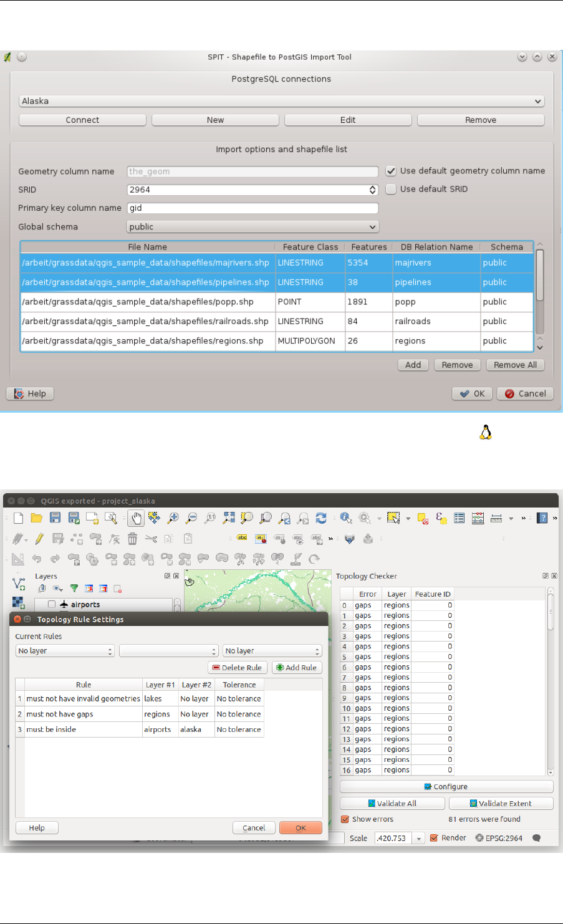
Task: Click the Deselect Features icon in toolbar
Action: coord(422,518)
